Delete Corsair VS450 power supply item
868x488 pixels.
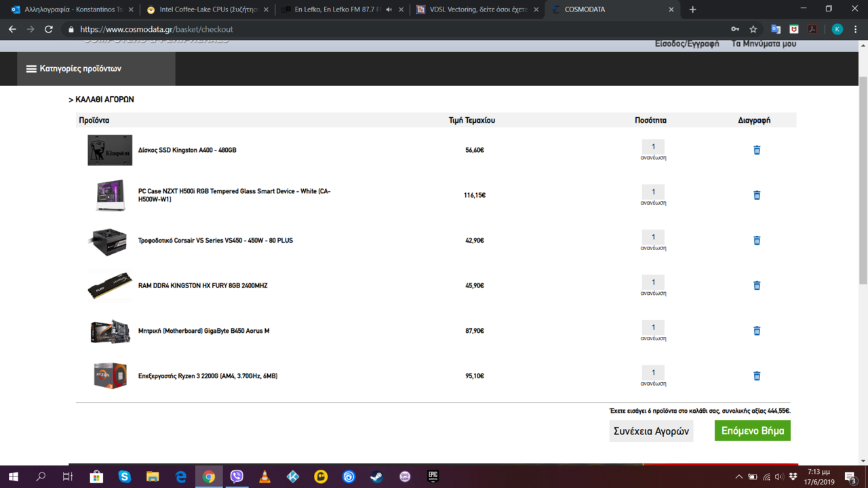pos(757,241)
